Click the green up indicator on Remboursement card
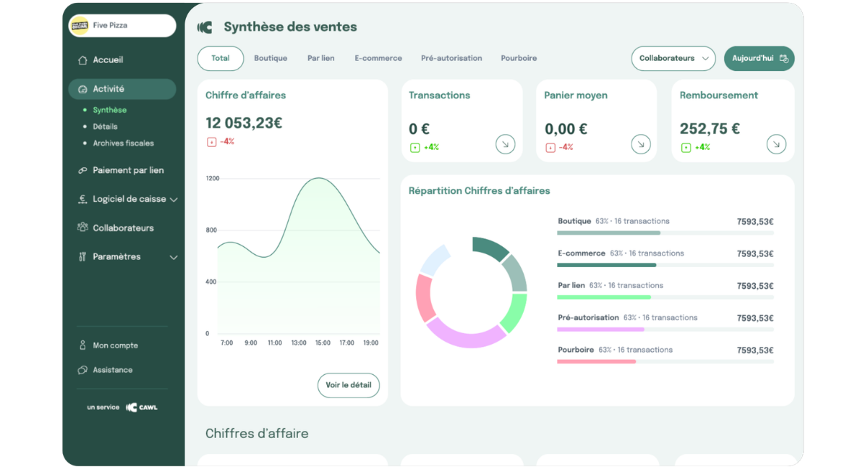This screenshot has width=868, height=467. point(686,148)
